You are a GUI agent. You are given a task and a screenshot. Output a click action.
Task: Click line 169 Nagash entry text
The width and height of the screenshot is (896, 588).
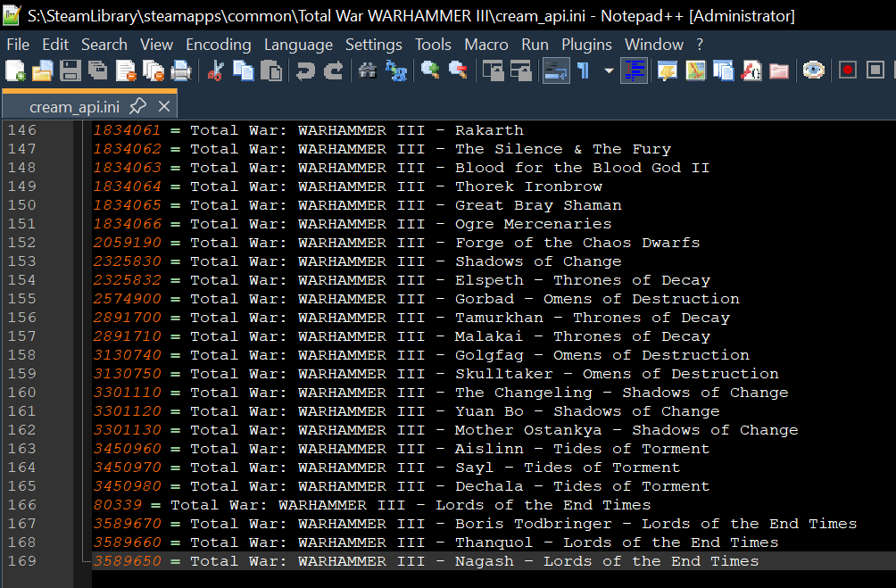(427, 561)
